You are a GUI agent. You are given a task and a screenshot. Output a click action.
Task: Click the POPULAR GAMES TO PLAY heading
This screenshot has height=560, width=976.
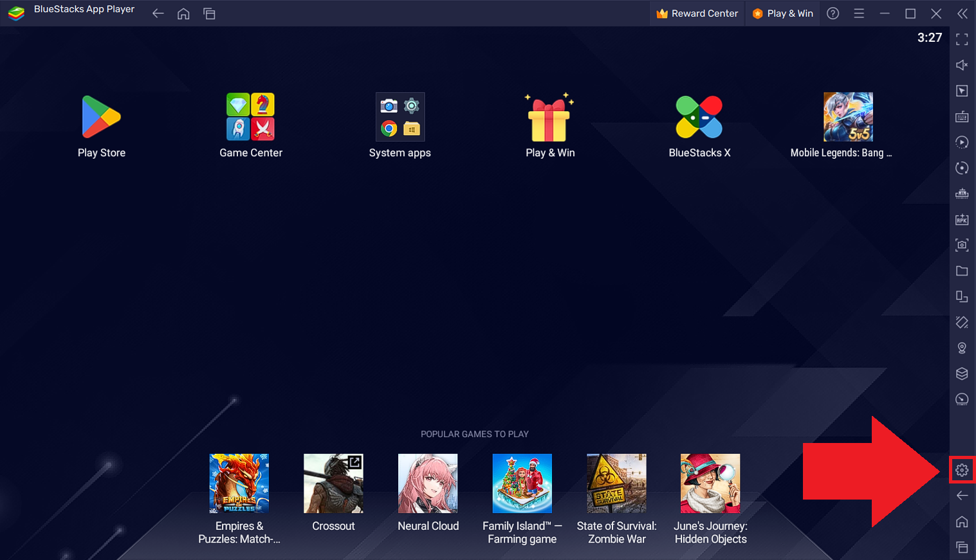point(475,434)
